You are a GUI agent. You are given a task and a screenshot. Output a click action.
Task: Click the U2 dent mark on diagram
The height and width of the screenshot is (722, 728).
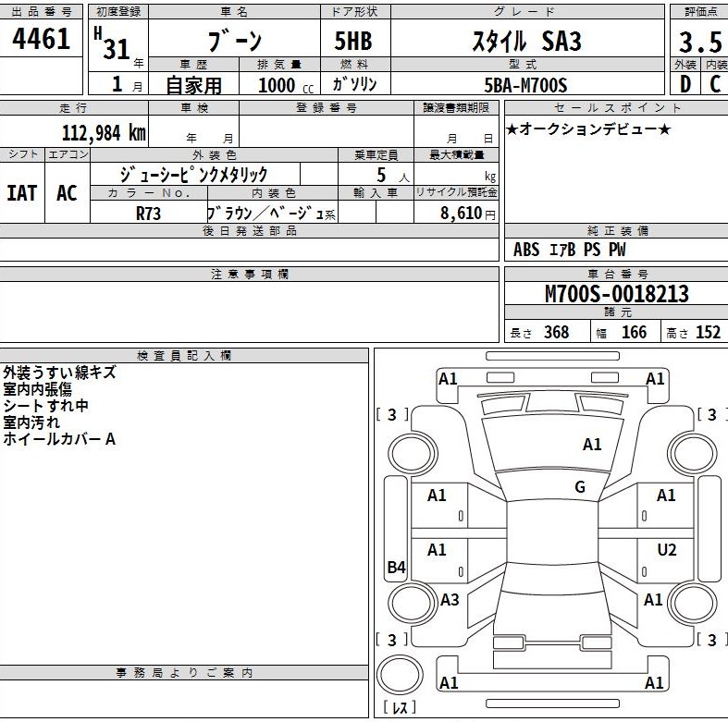667,550
